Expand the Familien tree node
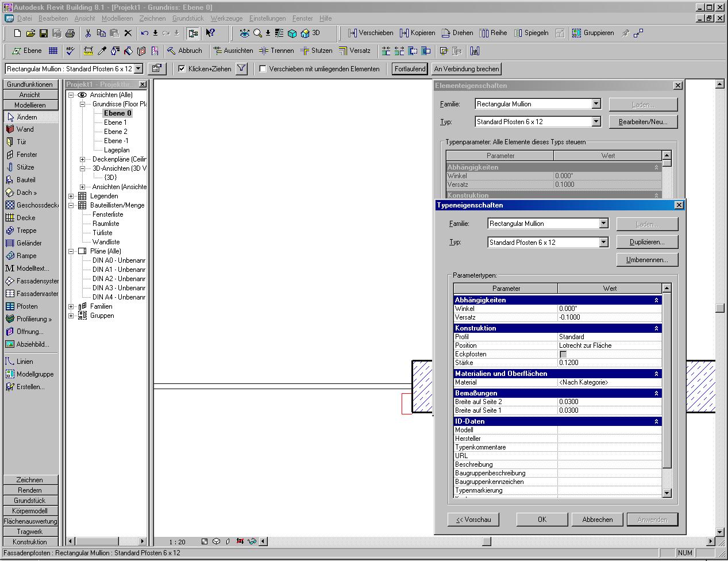This screenshot has height=561, width=728. (x=71, y=306)
